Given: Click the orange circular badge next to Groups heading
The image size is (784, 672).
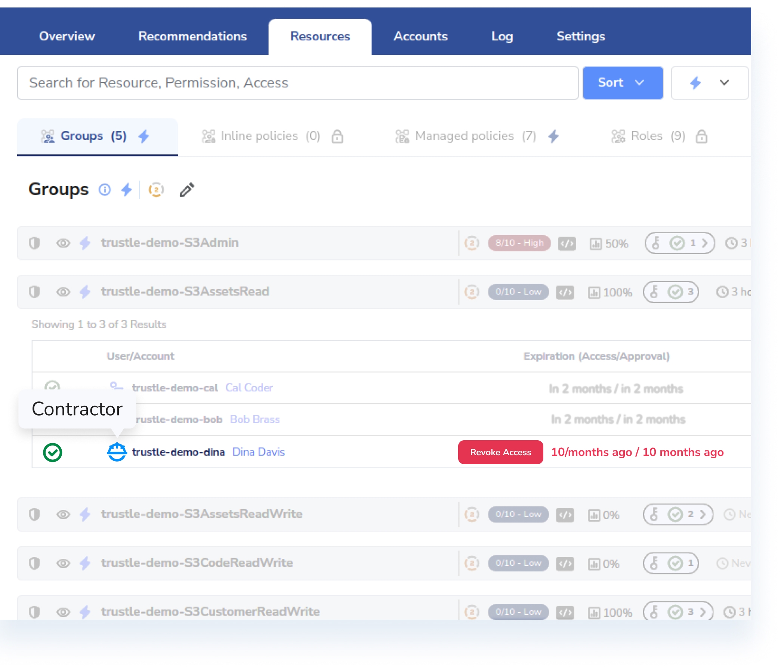Looking at the screenshot, I should tap(156, 189).
